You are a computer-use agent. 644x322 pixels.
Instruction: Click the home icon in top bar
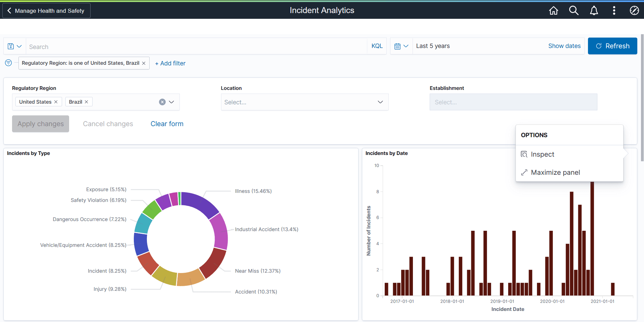[x=553, y=10]
